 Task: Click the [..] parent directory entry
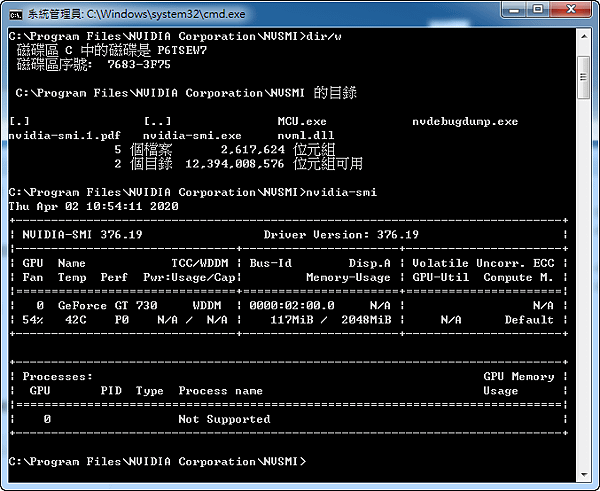click(157, 122)
